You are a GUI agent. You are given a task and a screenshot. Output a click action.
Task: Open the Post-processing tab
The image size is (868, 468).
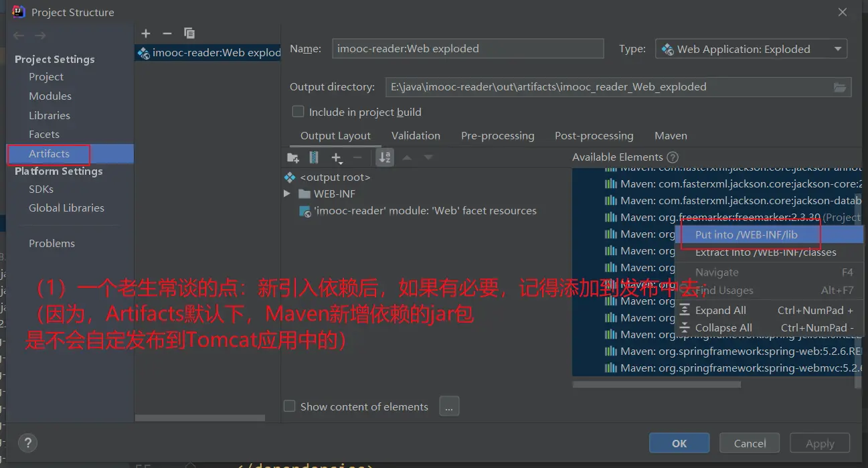click(x=594, y=136)
